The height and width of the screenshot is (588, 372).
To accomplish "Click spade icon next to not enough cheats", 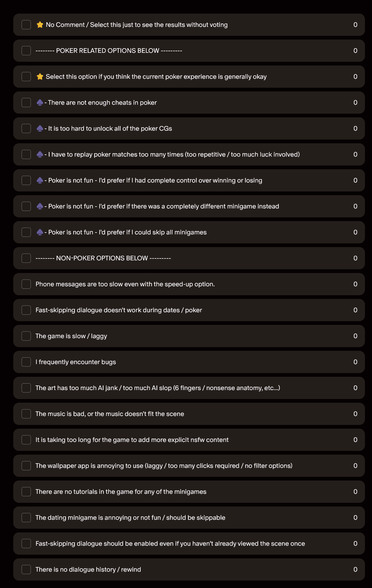I will click(40, 103).
